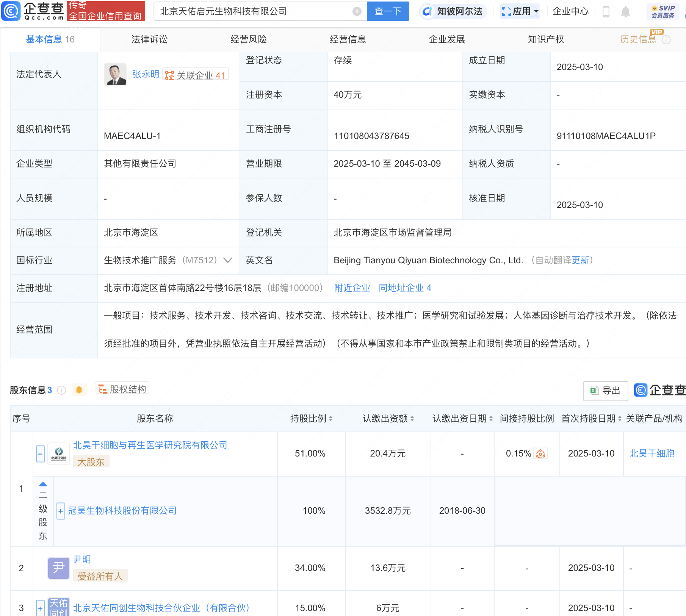Collapse the 二级股东 section arrow
The image size is (686, 616).
43,484
